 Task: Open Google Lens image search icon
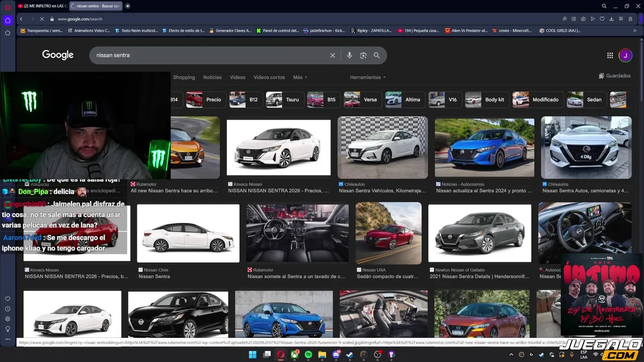[363, 55]
